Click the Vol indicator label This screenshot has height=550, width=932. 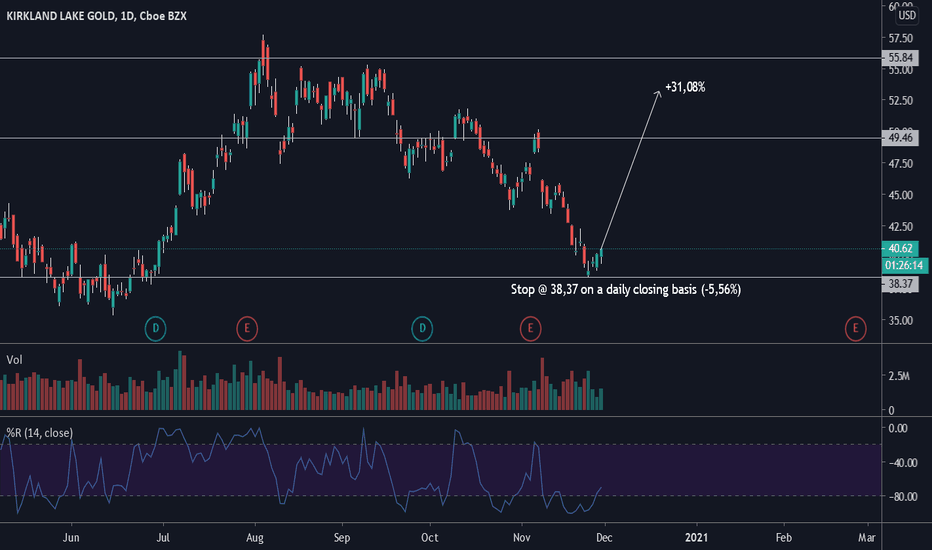pyautogui.click(x=14, y=360)
